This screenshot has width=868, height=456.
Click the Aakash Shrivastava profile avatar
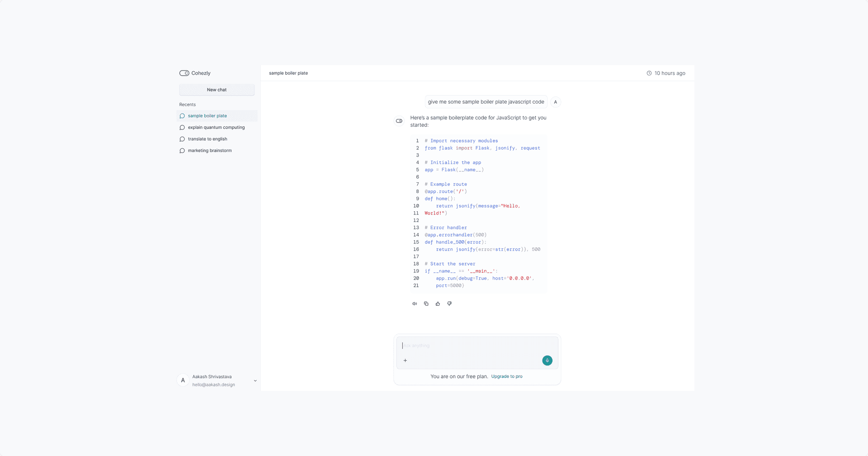183,380
